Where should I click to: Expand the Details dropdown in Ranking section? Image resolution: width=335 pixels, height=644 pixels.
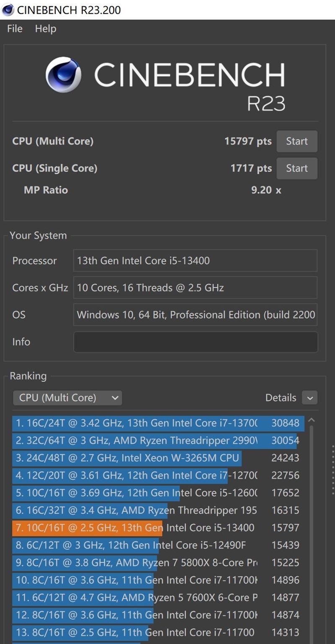click(309, 398)
